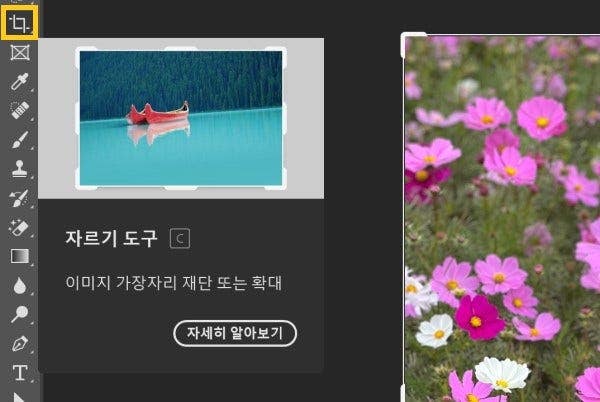This screenshot has height=402, width=600.
Task: Select the Gradient tool
Action: (20, 256)
